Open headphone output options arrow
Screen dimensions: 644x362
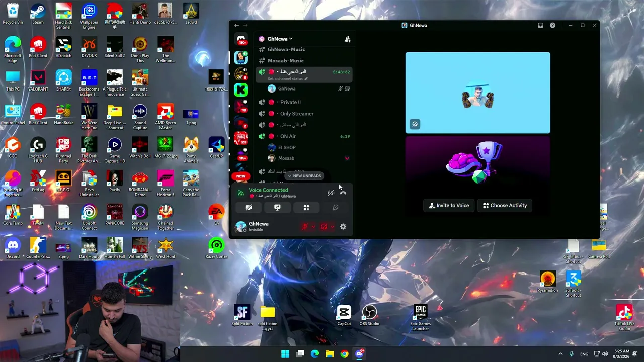coord(332,227)
